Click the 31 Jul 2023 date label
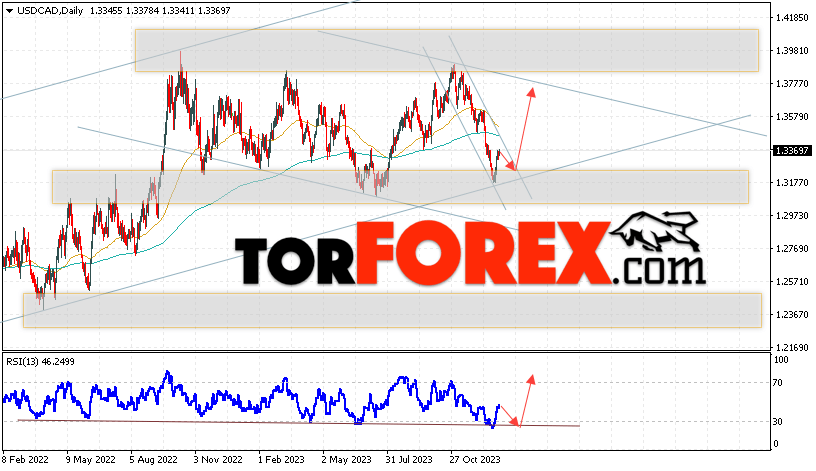Image resolution: width=816 pixels, height=471 pixels. pos(409,460)
